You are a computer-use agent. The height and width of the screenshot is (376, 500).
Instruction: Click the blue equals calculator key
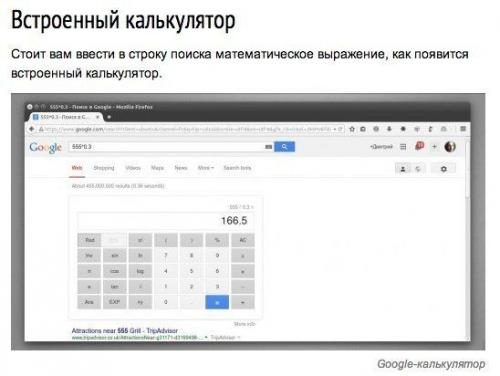point(217,302)
